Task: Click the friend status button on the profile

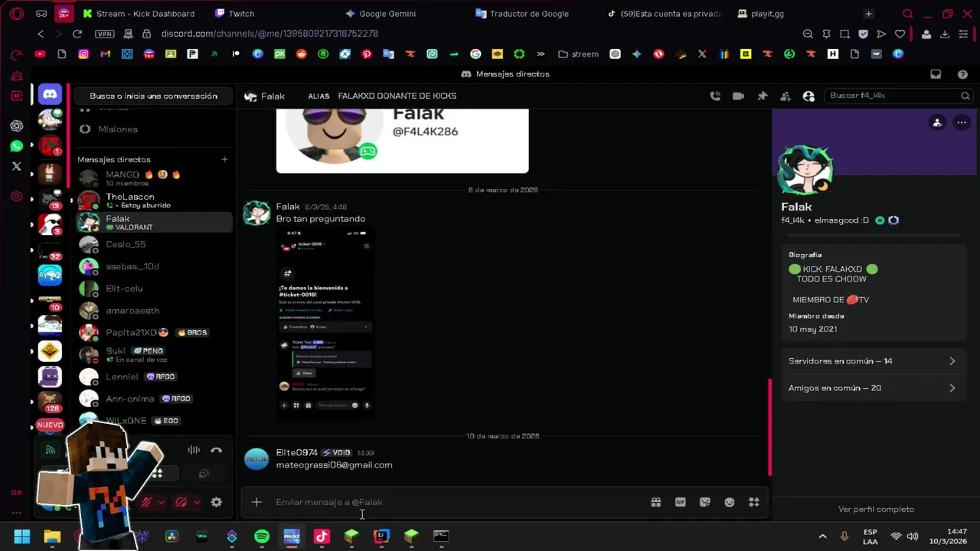Action: click(937, 122)
